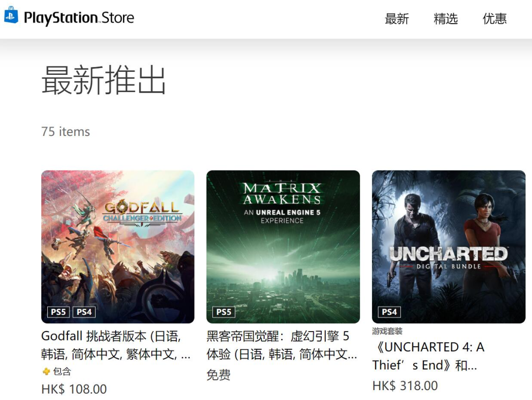Click the 黑客帝国觉醒 title link
This screenshot has width=532, height=400.
(x=282, y=345)
